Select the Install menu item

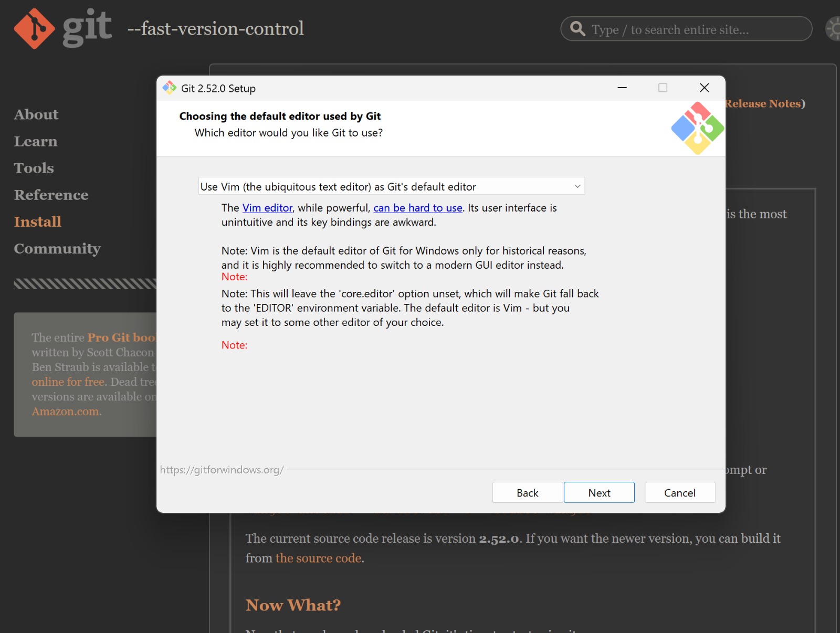(x=38, y=221)
